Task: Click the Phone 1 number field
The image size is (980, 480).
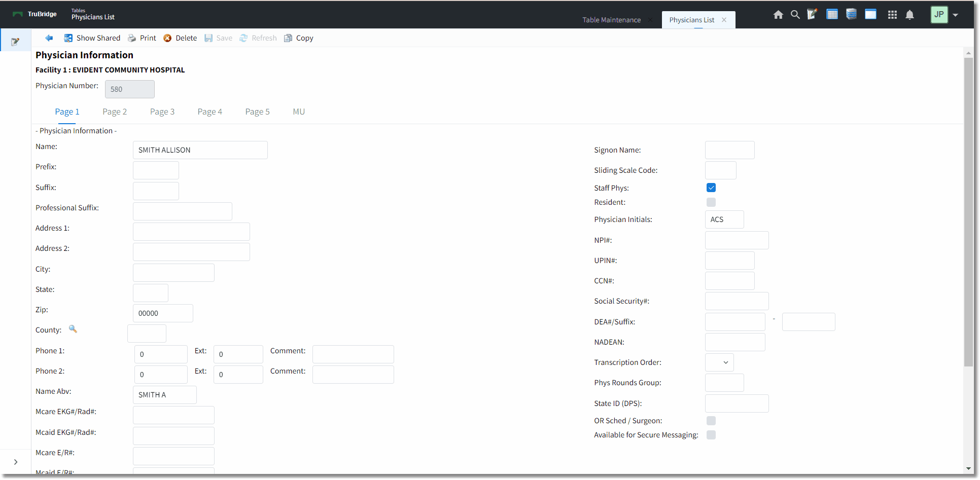Action: pyautogui.click(x=161, y=354)
